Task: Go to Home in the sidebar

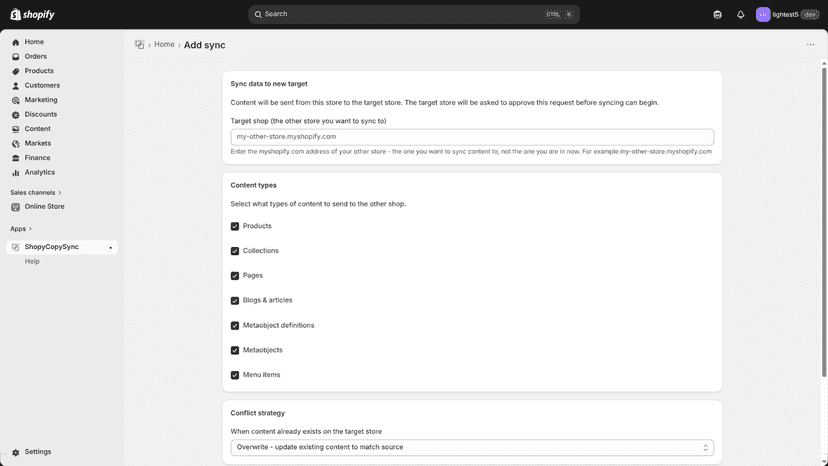Action: (34, 42)
